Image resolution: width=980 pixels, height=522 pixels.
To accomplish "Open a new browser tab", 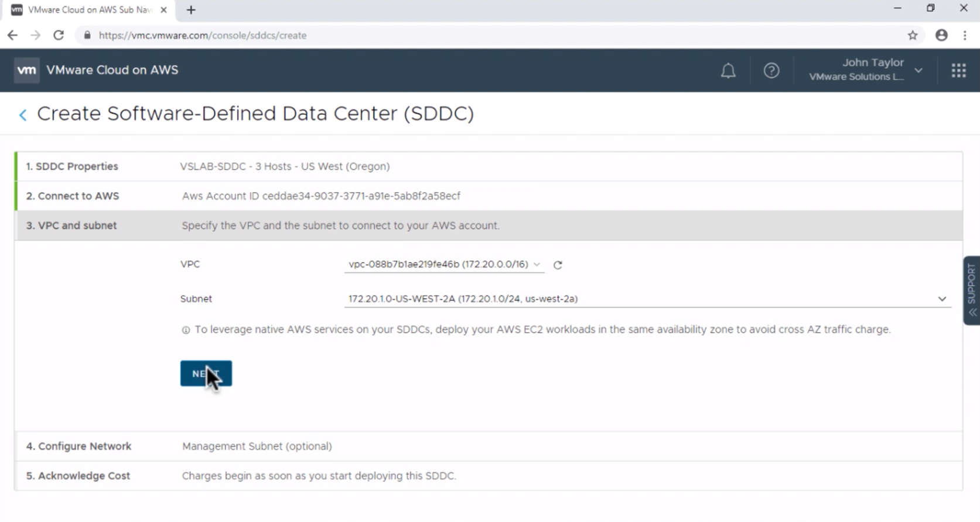I will [x=191, y=10].
